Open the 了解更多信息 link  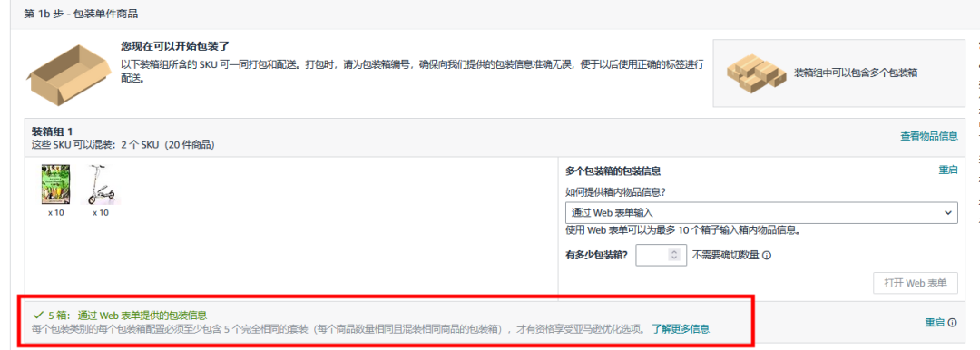point(680,329)
